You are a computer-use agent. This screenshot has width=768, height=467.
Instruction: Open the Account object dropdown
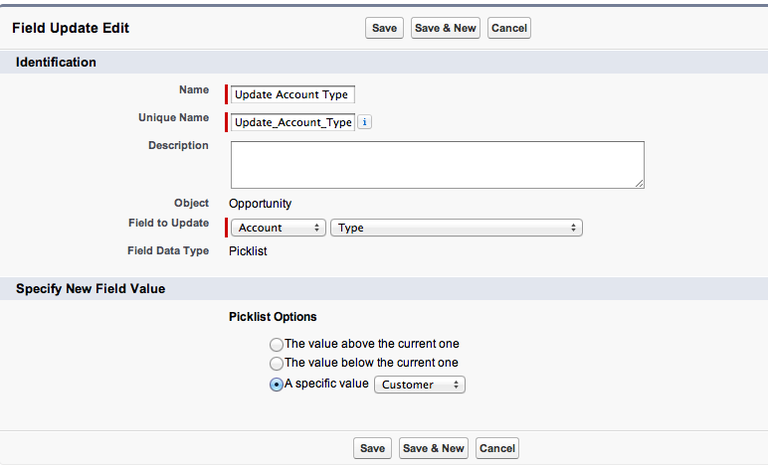click(x=278, y=228)
